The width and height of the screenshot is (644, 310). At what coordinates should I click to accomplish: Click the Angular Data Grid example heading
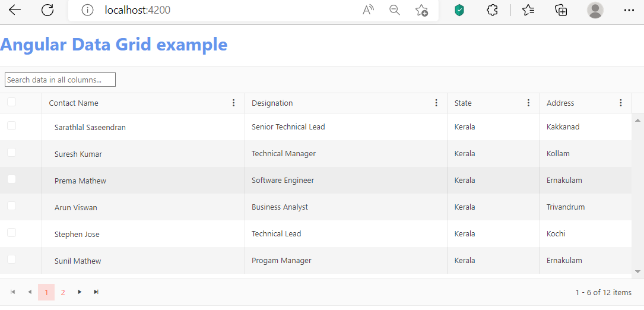(114, 44)
